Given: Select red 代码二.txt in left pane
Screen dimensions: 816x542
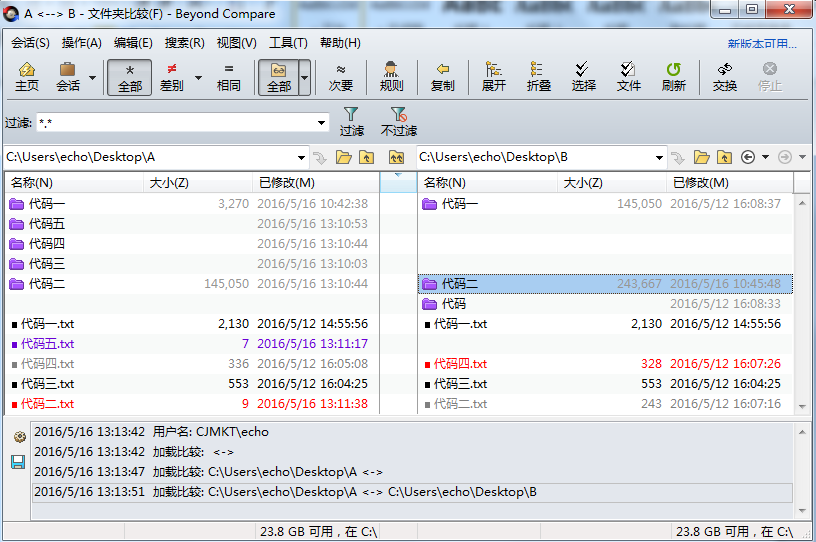Looking at the screenshot, I should tap(192, 404).
